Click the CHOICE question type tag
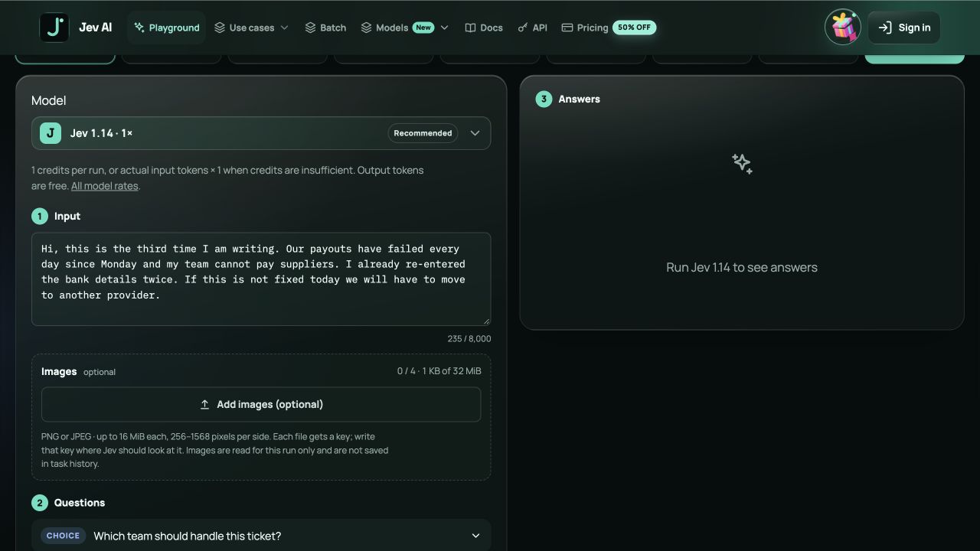Viewport: 980px width, 551px height. [x=63, y=536]
